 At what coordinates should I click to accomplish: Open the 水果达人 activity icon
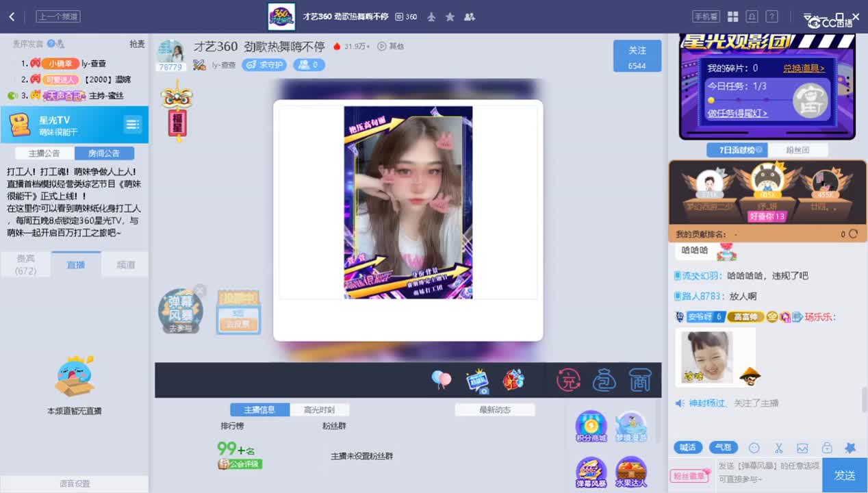631,472
